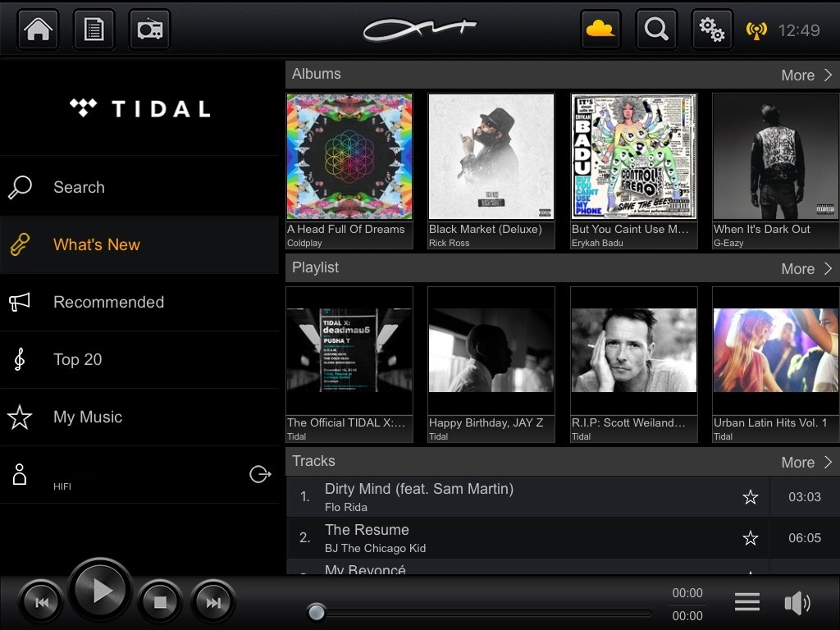Click the magnifier icon beside Search in the sidebar

[x=20, y=188]
